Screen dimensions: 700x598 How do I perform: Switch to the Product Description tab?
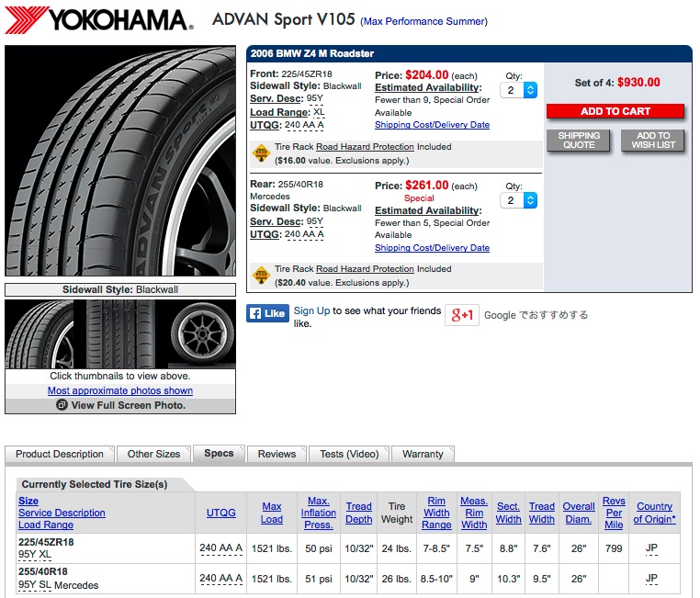pyautogui.click(x=60, y=454)
